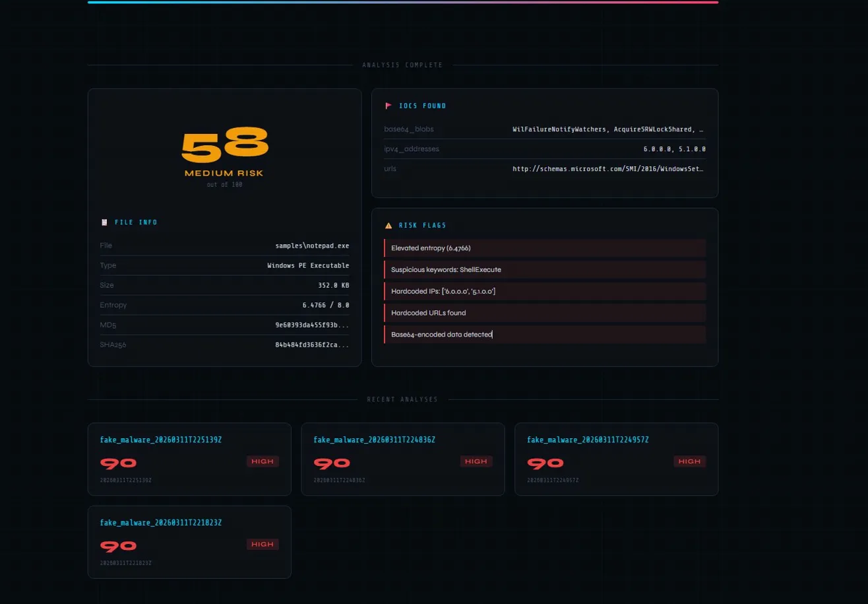
Task: Click the RISK FLAGS heading text
Action: (x=423, y=226)
